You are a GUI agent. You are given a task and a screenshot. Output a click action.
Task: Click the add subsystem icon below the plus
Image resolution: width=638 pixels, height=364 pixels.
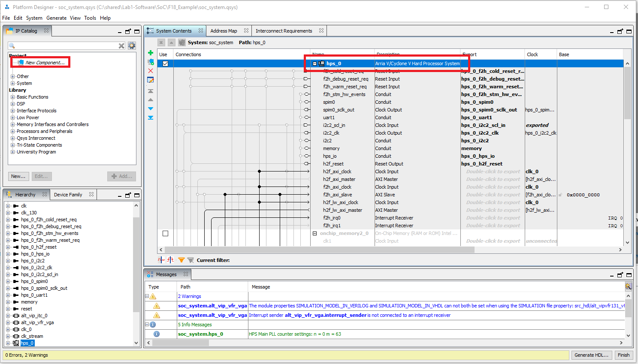coord(151,62)
